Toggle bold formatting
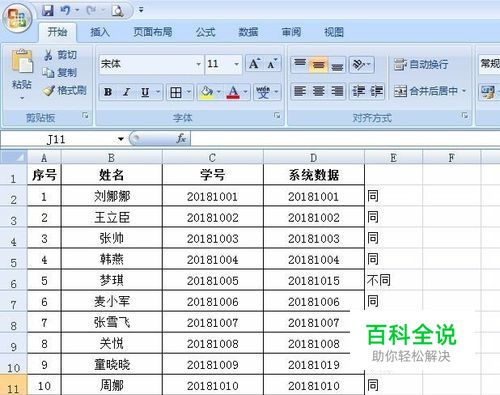Image resolution: width=500 pixels, height=395 pixels. click(108, 92)
